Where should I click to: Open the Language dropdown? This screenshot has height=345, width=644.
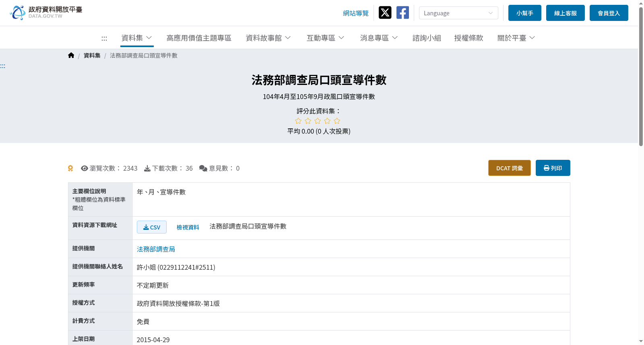pos(458,13)
